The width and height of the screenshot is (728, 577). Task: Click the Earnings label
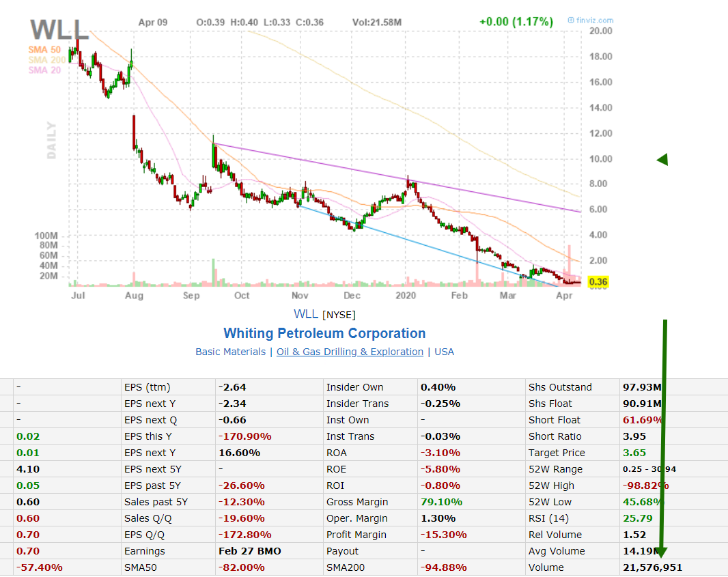(144, 551)
